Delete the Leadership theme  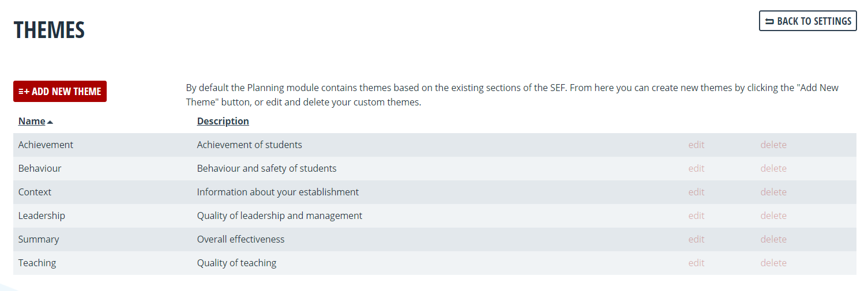pos(773,216)
